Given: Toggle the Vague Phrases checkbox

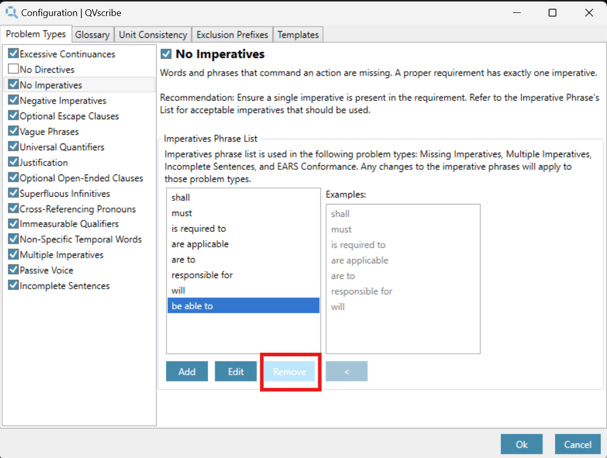Looking at the screenshot, I should click(13, 131).
